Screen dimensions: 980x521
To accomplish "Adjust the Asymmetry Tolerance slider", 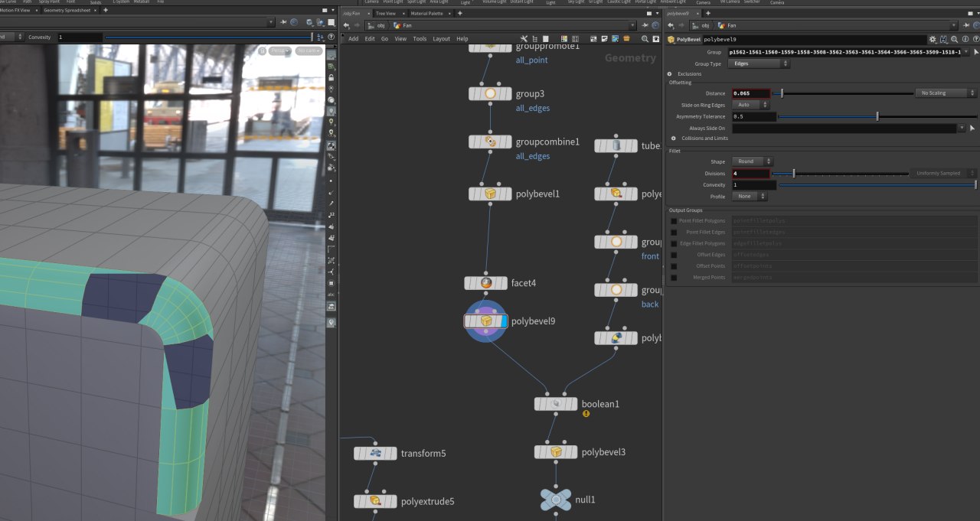I will 877,116.
